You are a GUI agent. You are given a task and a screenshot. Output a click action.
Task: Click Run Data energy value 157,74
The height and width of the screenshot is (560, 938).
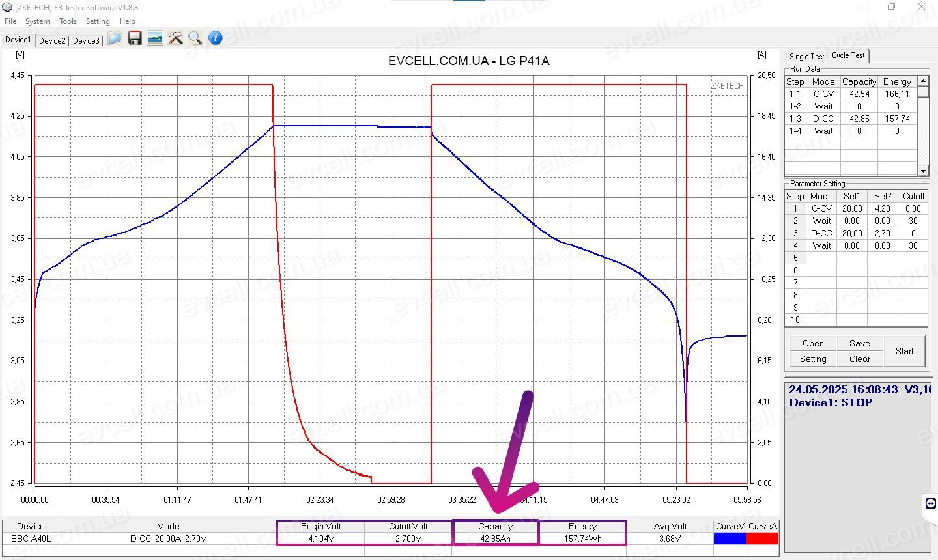(897, 119)
